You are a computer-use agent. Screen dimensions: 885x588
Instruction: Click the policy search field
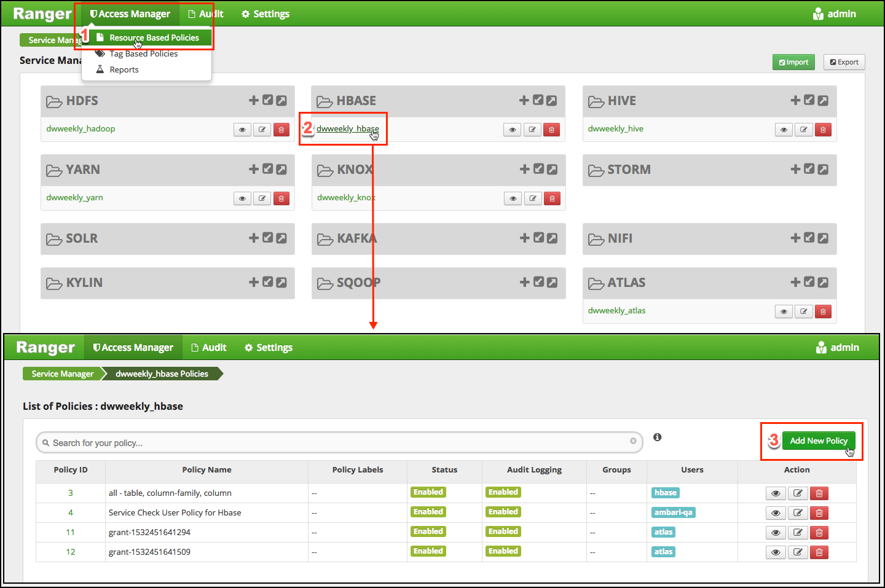click(339, 442)
